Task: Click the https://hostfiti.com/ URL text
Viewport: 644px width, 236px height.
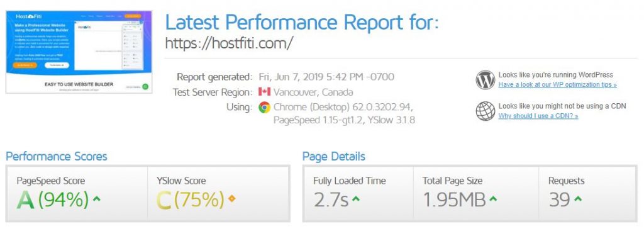Action: 229,43
